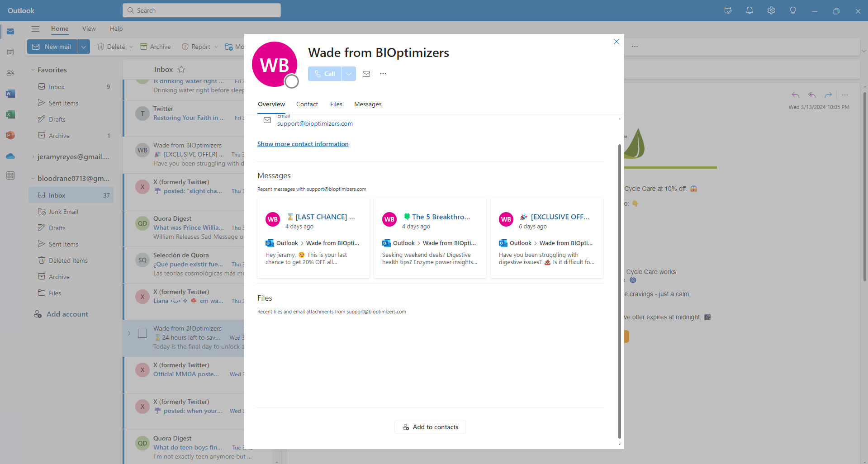Launch PowerPoint from left rail
The image size is (868, 464).
pos(10,135)
